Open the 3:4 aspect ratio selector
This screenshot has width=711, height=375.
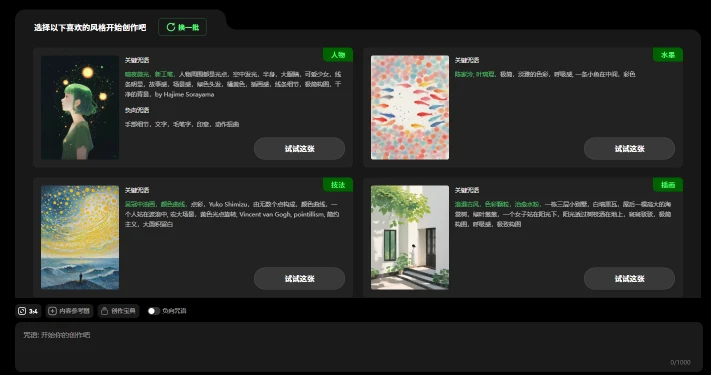(28, 311)
